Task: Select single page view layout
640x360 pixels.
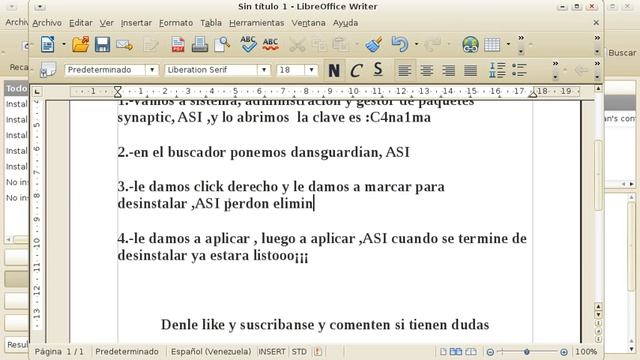Action: point(443,351)
